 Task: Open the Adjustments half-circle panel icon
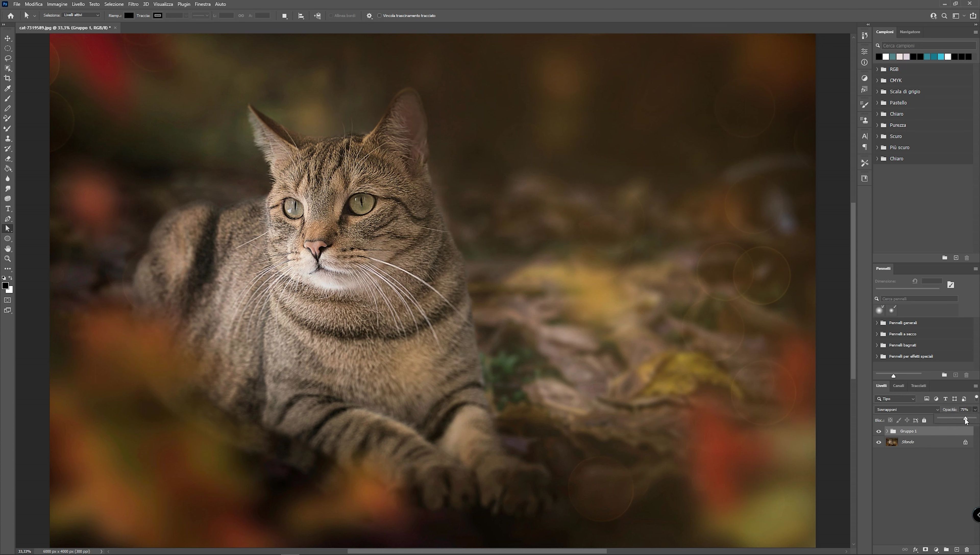tap(864, 78)
